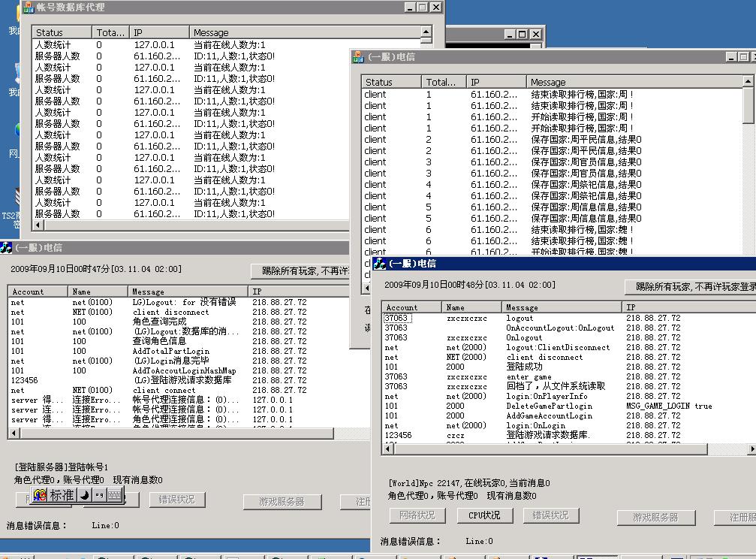756x559 pixels.
Task: Open the IME soft keyboard icon
Action: 113,495
